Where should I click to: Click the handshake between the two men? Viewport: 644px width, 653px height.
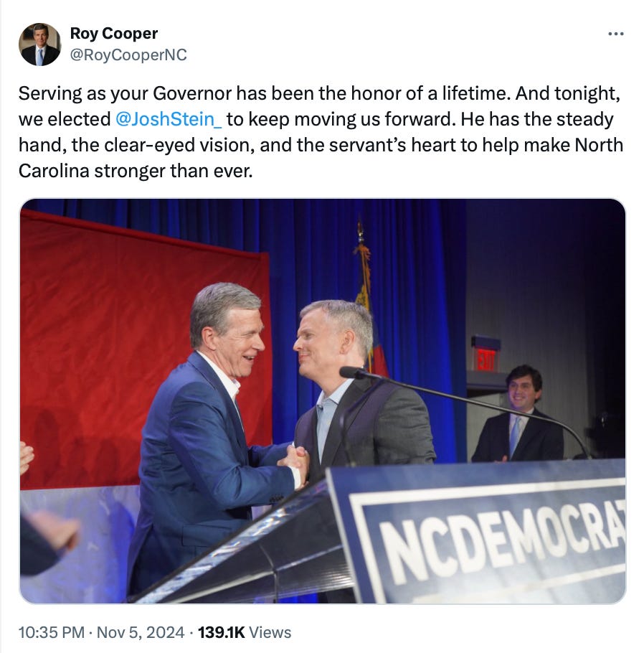point(294,463)
